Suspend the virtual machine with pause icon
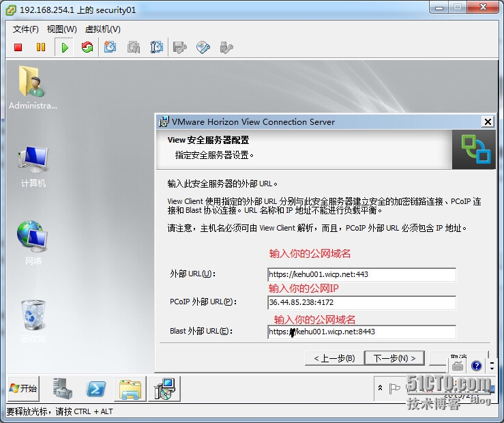504x423 pixels. point(41,48)
